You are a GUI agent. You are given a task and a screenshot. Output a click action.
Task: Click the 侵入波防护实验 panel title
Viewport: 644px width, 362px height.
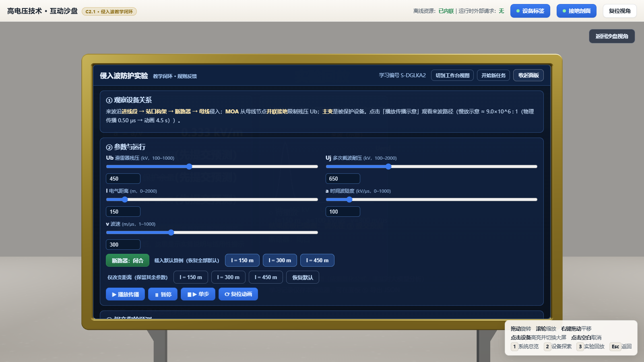124,76
